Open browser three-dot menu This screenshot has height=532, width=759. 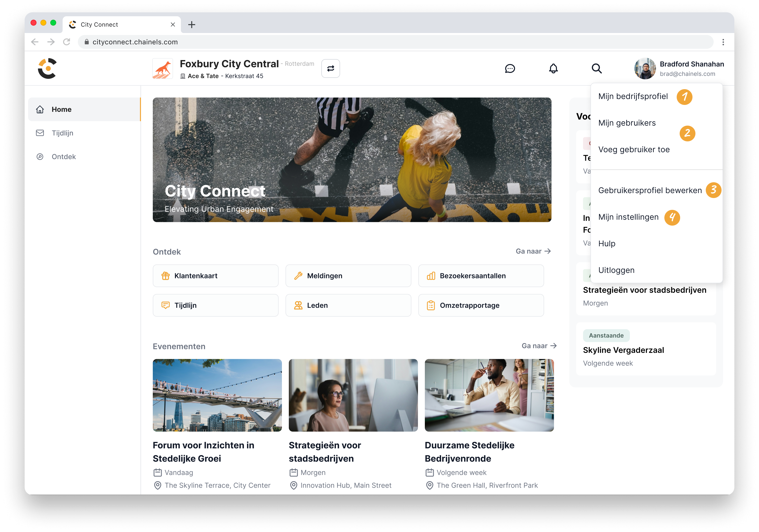click(x=723, y=42)
